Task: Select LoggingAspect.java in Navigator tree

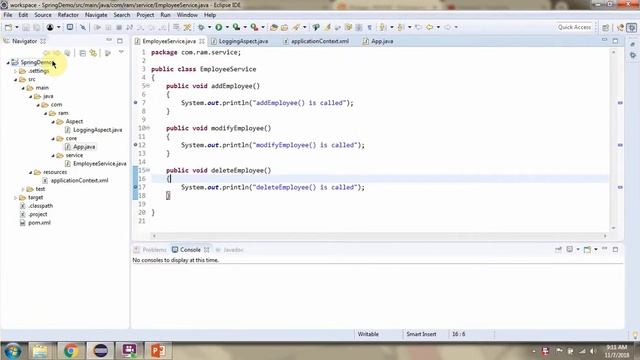Action: tap(98, 130)
